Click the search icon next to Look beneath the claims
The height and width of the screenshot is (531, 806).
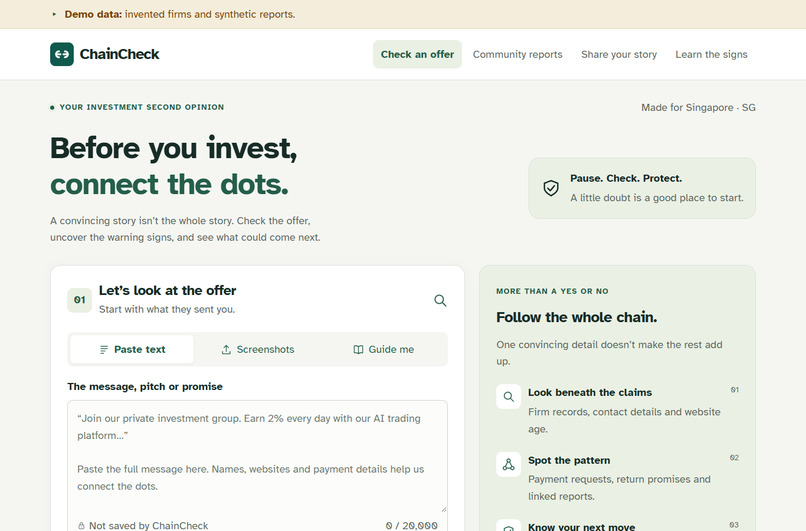508,397
